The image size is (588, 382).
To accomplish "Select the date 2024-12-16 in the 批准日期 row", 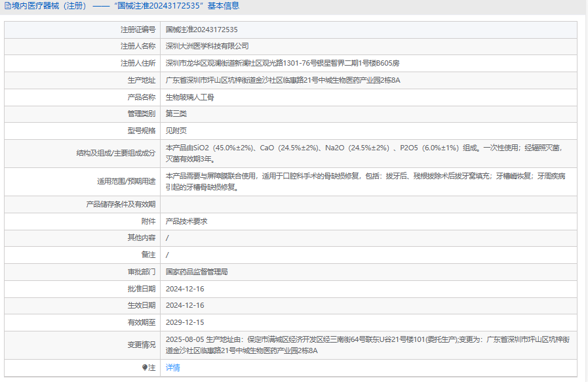I will (185, 289).
